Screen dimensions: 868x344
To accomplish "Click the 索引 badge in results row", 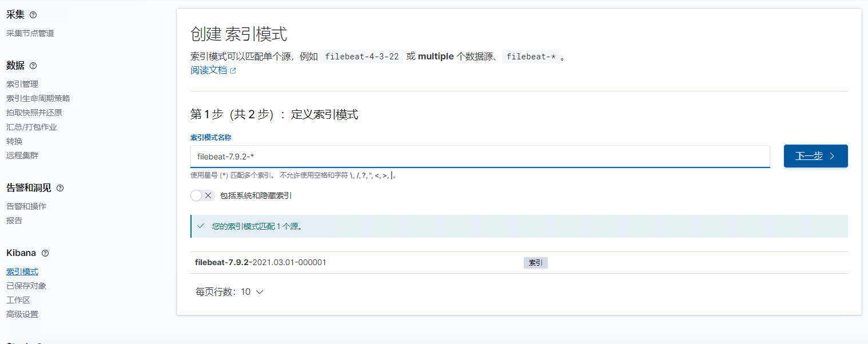I will 536,263.
